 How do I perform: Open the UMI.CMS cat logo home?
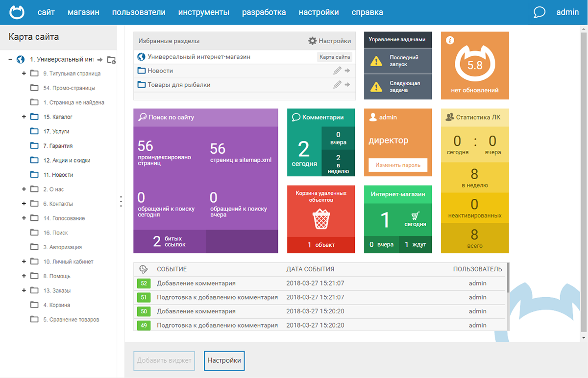coord(17,12)
